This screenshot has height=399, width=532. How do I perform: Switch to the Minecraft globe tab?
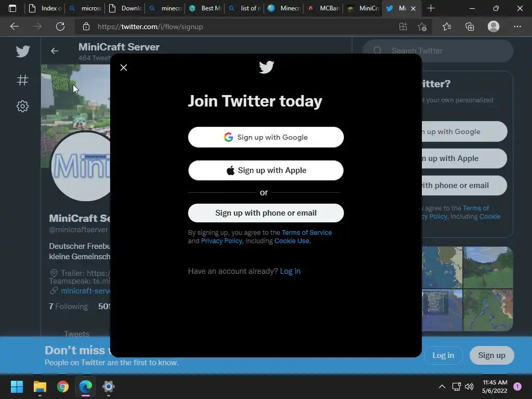point(284,8)
